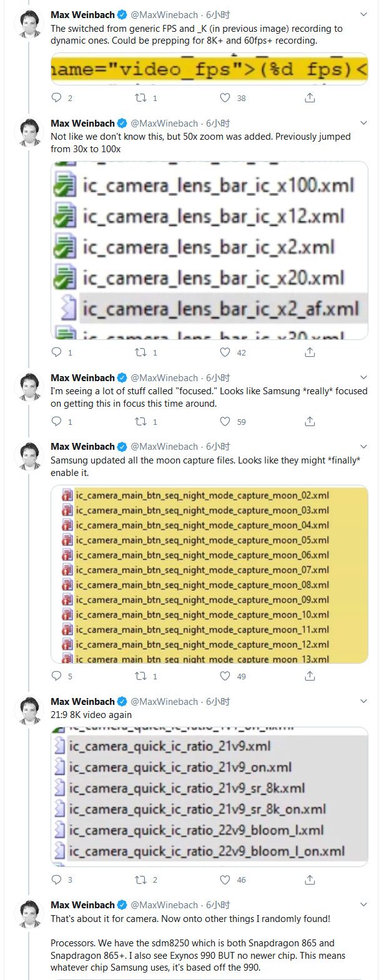Reply to the dynamic FPS recording tweet
Screen dimensions: 384x980
57,98
